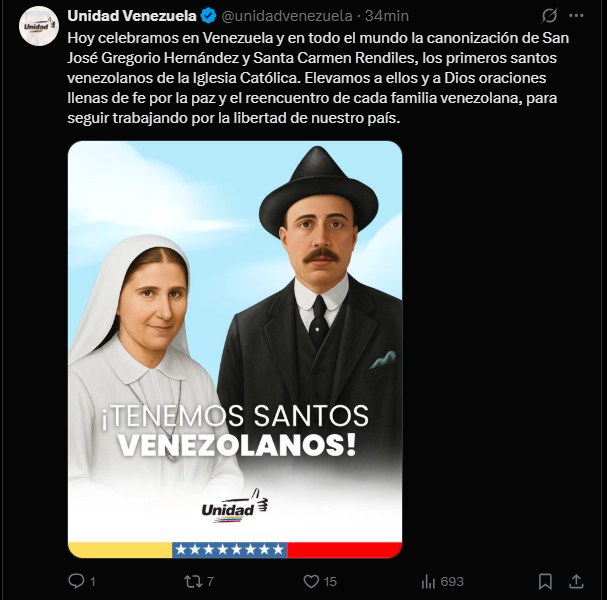Bookmark this post
This screenshot has width=607, height=600.
tap(545, 581)
